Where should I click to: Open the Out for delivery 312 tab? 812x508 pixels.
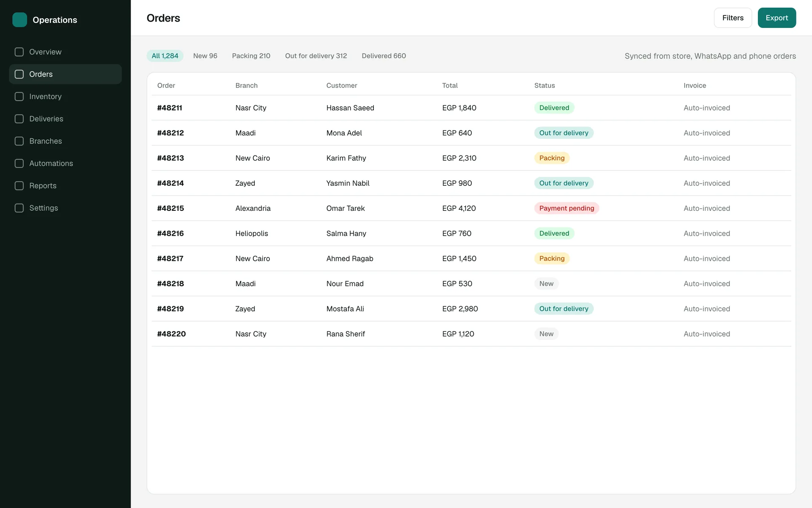tap(316, 56)
